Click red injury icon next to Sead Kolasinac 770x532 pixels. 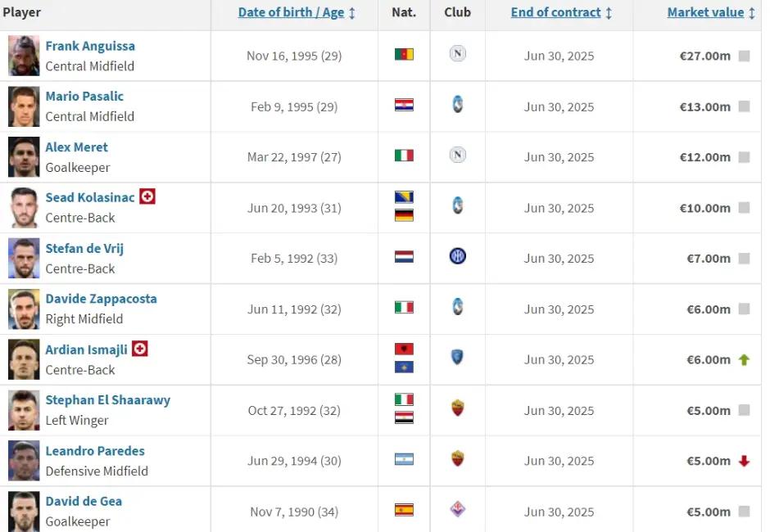pyautogui.click(x=147, y=196)
